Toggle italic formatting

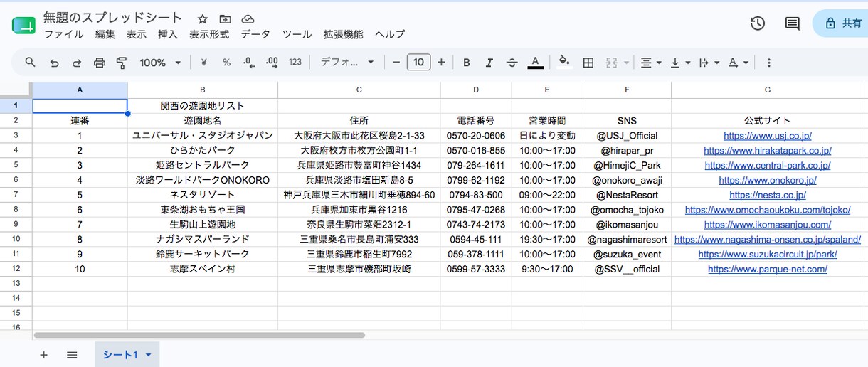coord(489,63)
